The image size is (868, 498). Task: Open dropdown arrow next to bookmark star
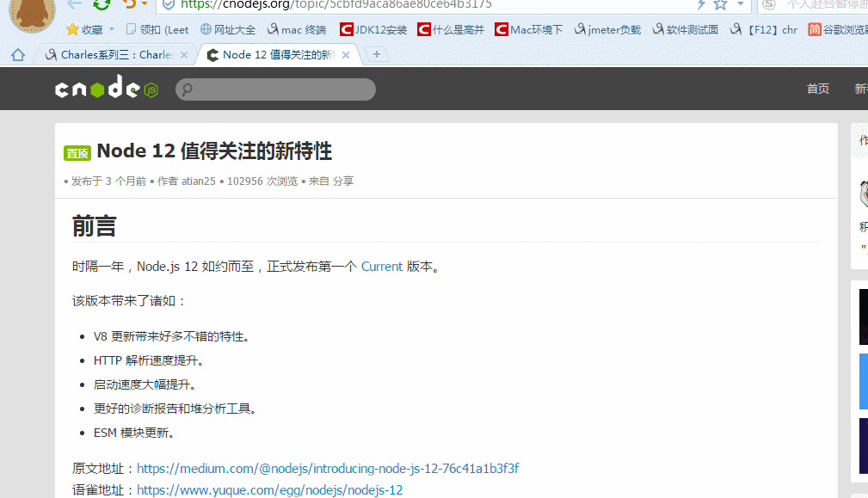[x=740, y=4]
